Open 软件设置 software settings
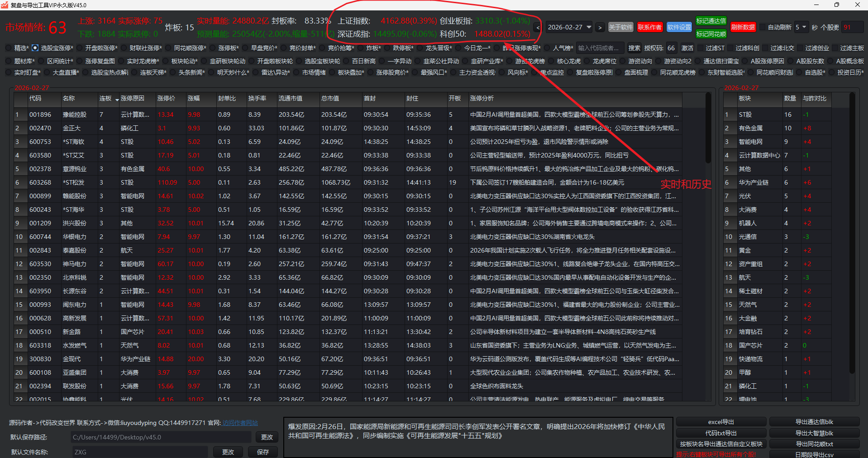This screenshot has width=868, height=458. pyautogui.click(x=679, y=27)
